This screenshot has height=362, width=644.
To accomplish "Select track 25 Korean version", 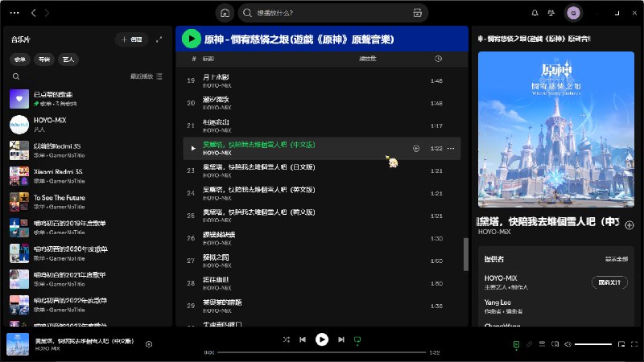I will (321, 216).
